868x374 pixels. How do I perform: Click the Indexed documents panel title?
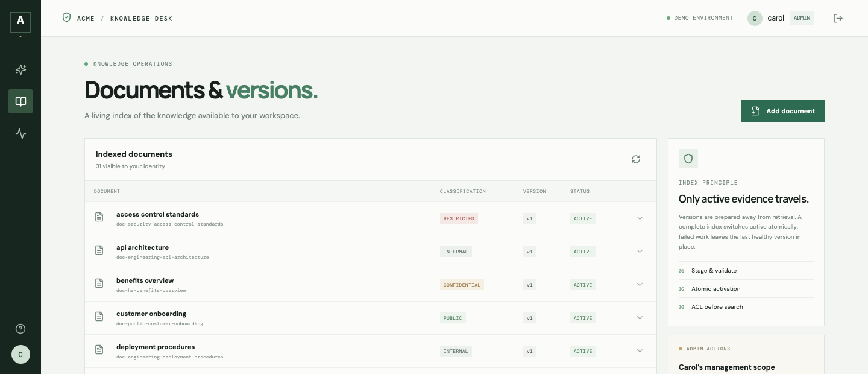[x=134, y=154]
